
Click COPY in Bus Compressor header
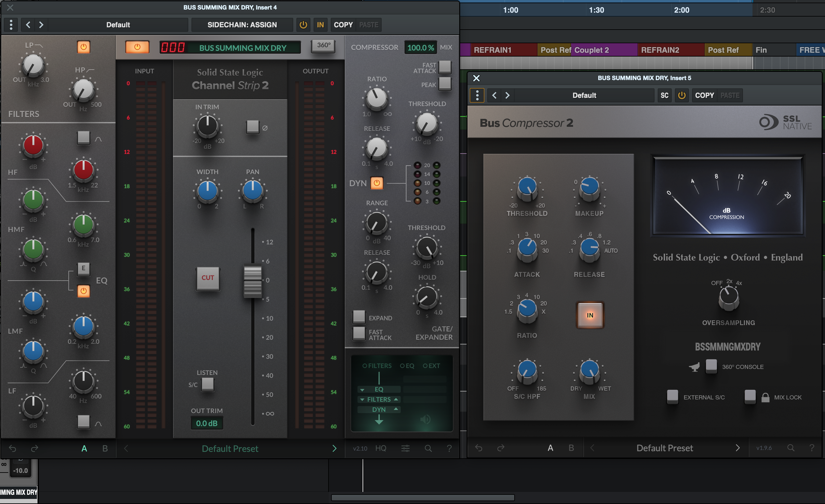pyautogui.click(x=704, y=95)
